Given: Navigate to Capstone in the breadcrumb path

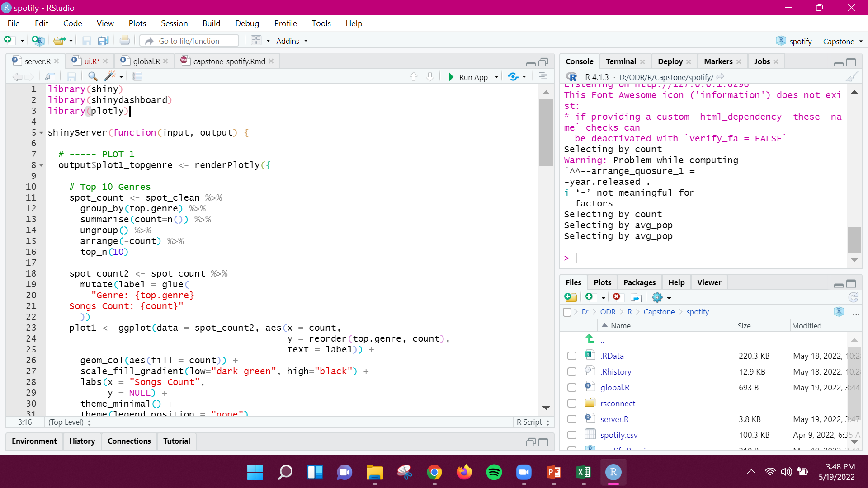Looking at the screenshot, I should 659,312.
